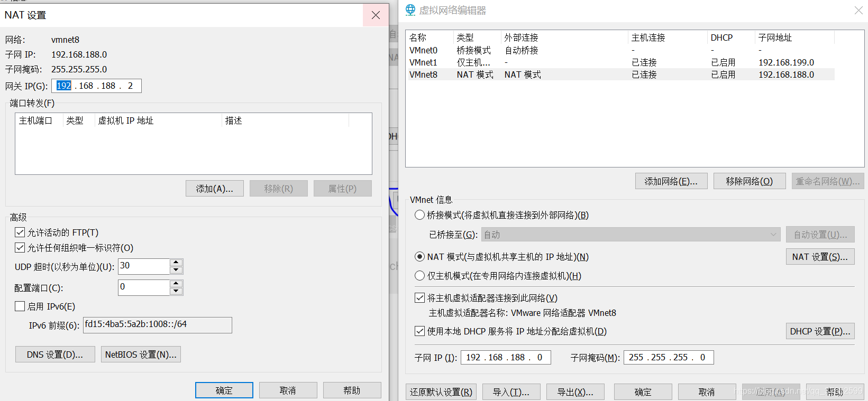Click the 子网掩码 field in the network editor
Image resolution: width=868 pixels, height=401 pixels.
coord(669,358)
